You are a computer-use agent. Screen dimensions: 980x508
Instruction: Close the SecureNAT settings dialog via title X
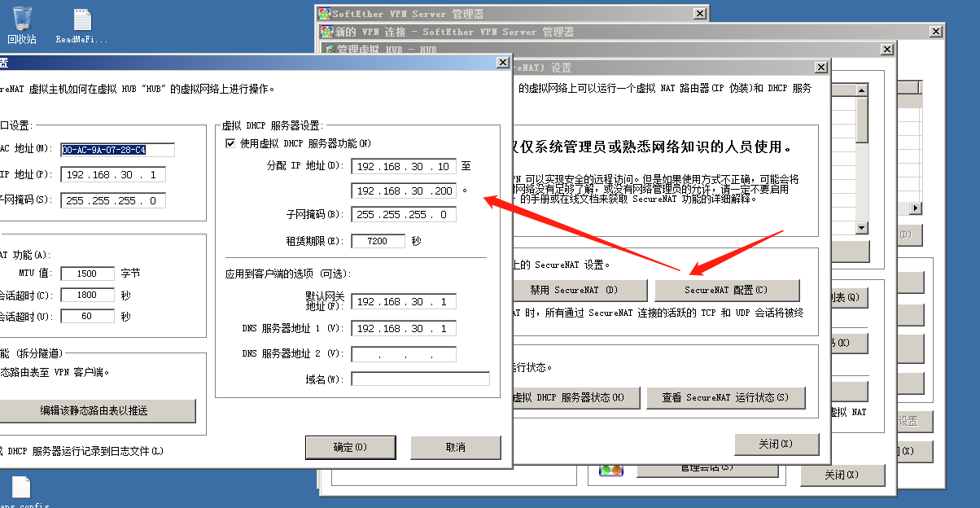(x=820, y=68)
